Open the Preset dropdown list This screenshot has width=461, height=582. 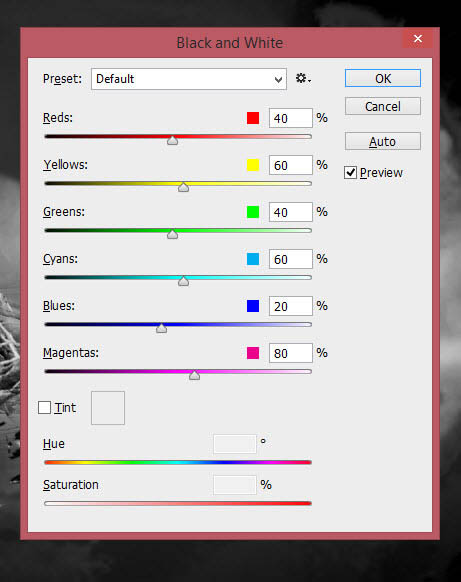(189, 79)
